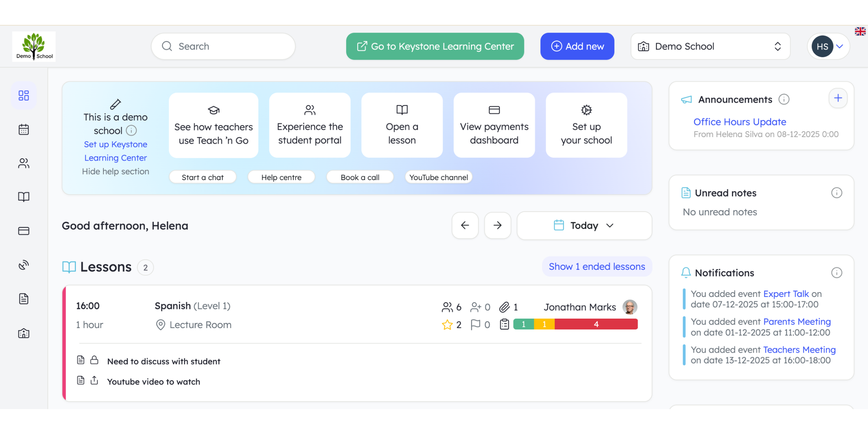Viewport: 868px width, 434px height.
Task: Read the Office Hours Update announcement
Action: point(740,122)
